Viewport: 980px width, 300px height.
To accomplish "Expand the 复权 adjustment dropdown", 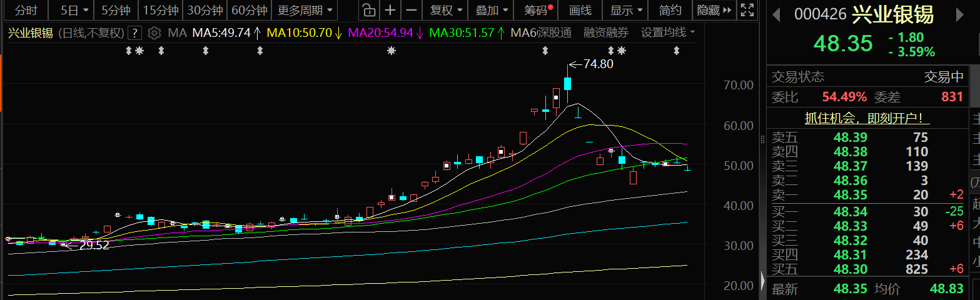I will 447,10.
